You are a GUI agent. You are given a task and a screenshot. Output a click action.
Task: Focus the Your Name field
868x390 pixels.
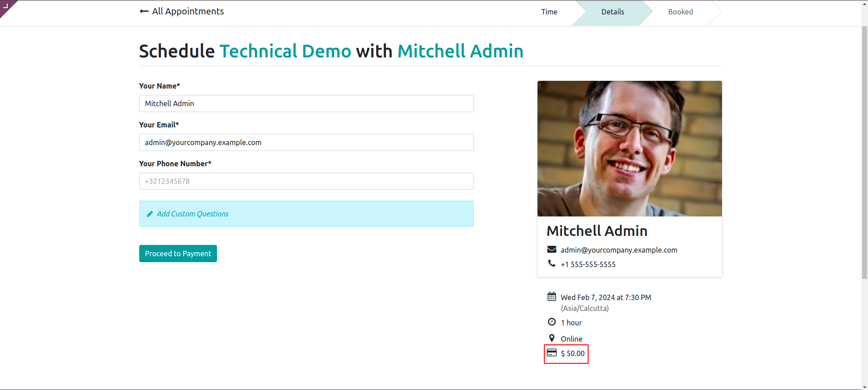pos(306,103)
